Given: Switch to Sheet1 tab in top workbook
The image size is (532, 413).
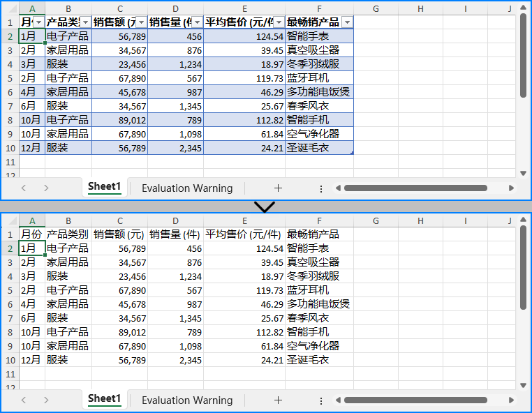Looking at the screenshot, I should pyautogui.click(x=105, y=187).
